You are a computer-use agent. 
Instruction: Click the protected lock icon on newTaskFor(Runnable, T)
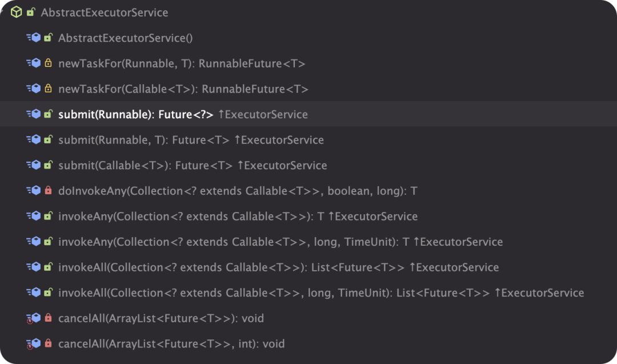tap(47, 63)
